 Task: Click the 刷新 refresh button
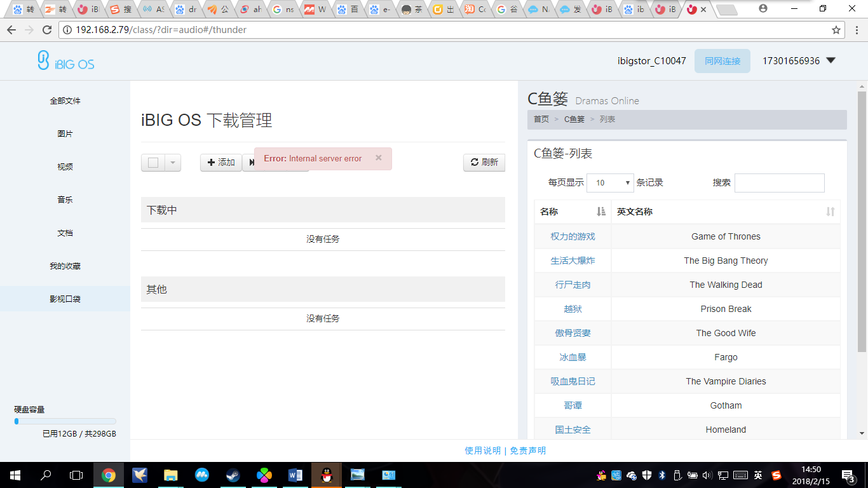pyautogui.click(x=484, y=163)
